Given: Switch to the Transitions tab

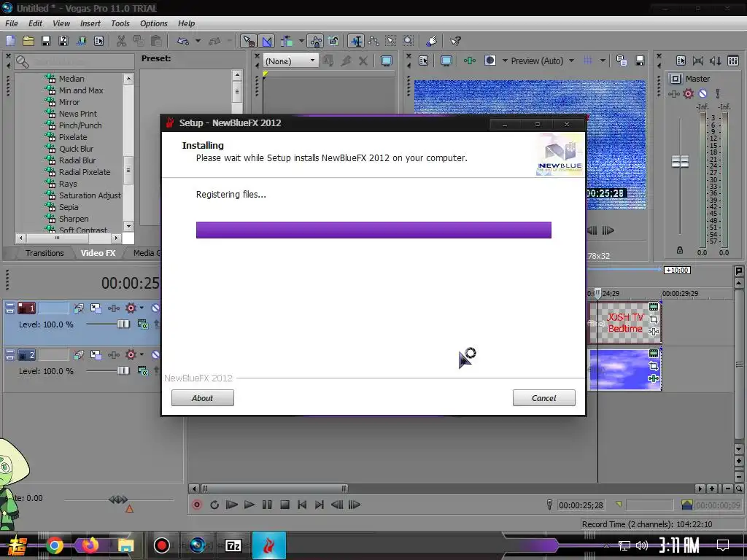Looking at the screenshot, I should [44, 253].
